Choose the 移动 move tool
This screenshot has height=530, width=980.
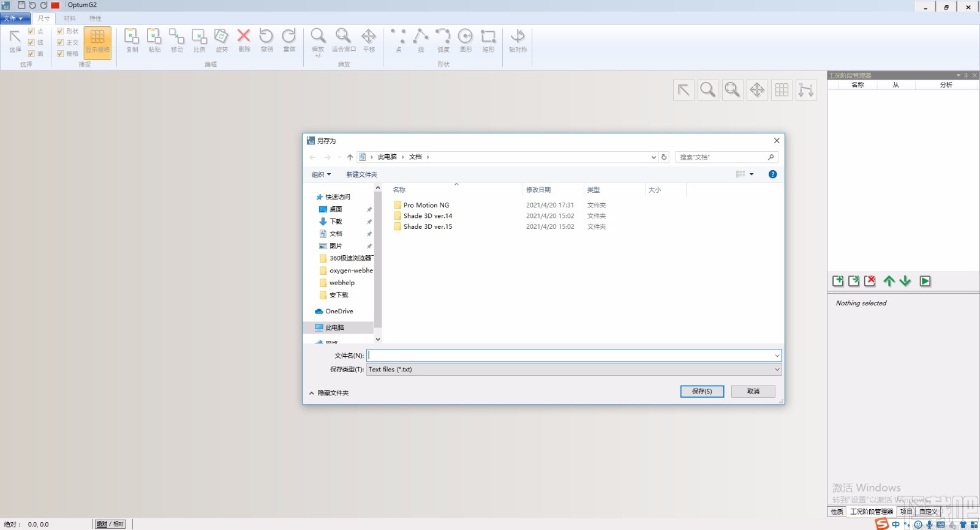tap(177, 41)
